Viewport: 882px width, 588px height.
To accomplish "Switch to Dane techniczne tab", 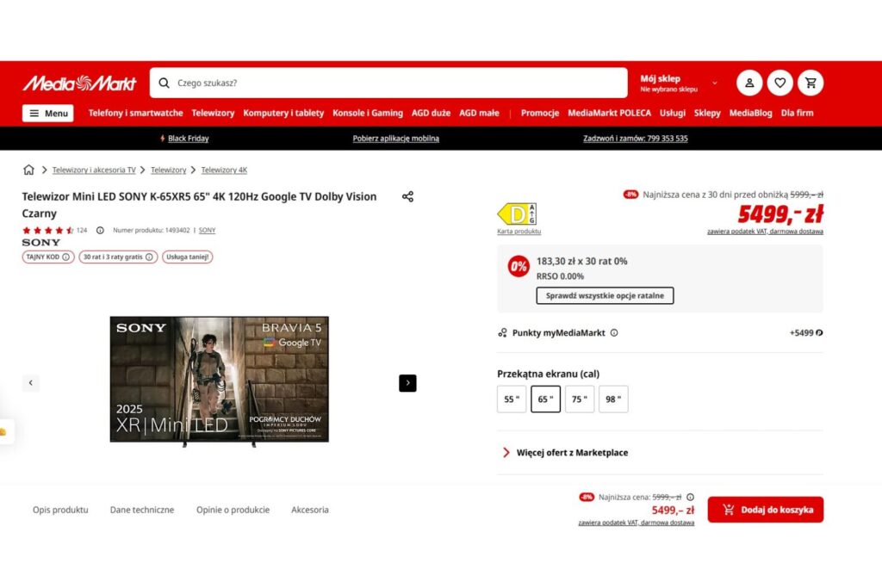I will pos(142,510).
